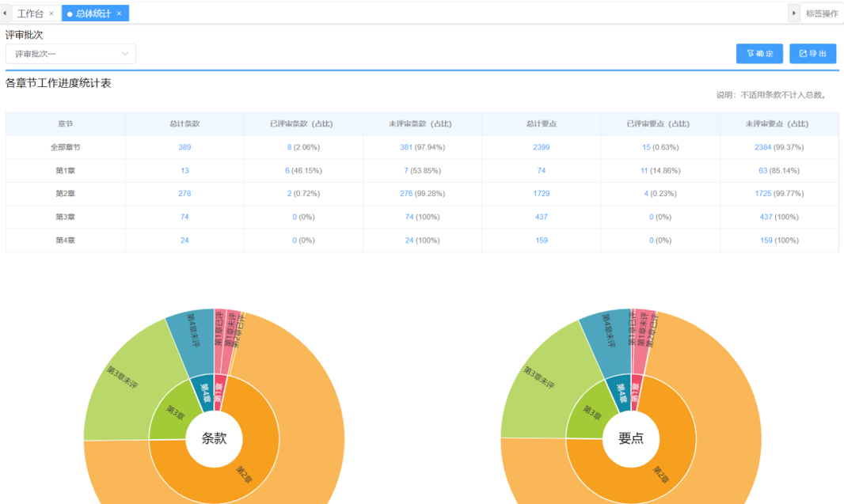Image resolution: width=844 pixels, height=504 pixels.
Task: Open 第1章 reviewed points link 11
Action: [x=644, y=171]
